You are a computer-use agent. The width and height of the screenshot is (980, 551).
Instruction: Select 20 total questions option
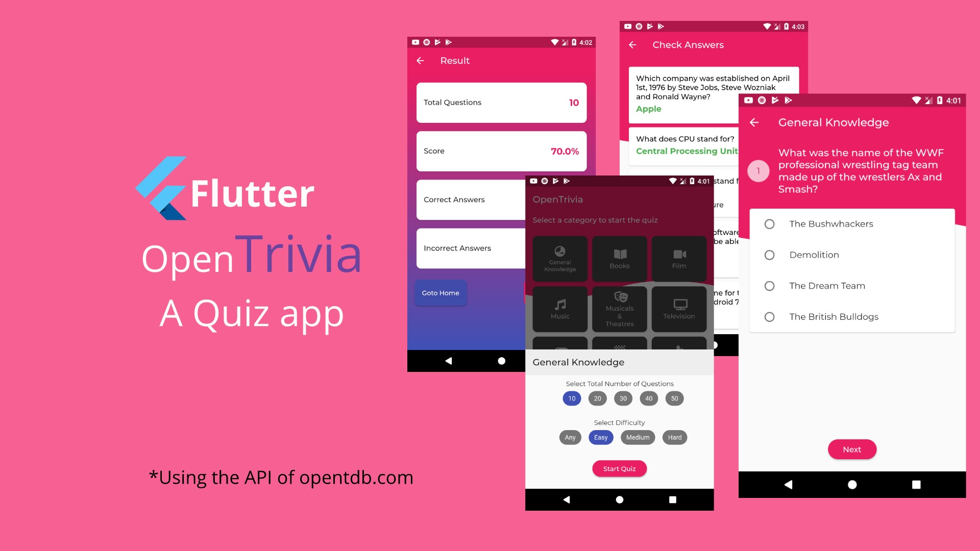click(x=597, y=398)
